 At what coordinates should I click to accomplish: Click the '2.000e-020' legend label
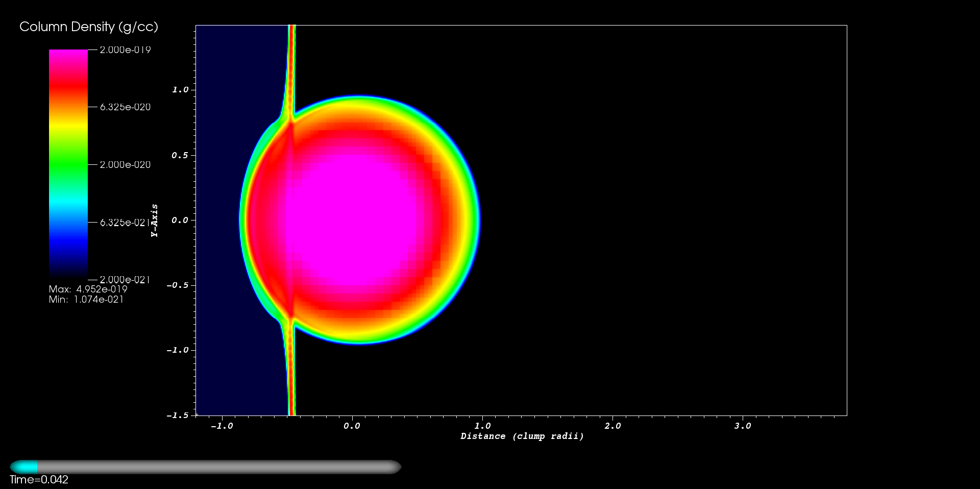point(125,165)
